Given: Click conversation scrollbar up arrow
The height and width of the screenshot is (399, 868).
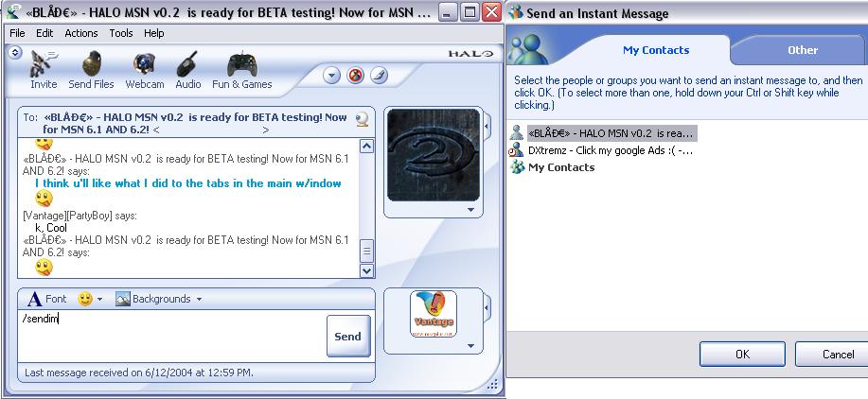Looking at the screenshot, I should [x=366, y=147].
